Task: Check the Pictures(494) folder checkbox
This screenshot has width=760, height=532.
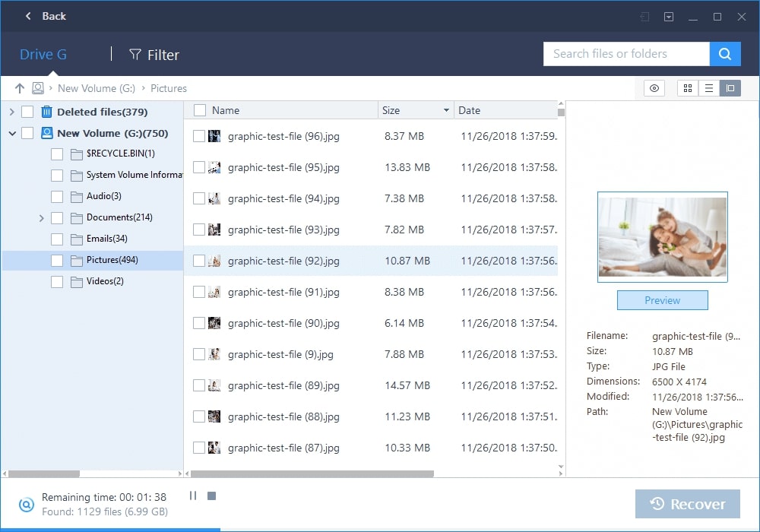Action: coord(56,260)
